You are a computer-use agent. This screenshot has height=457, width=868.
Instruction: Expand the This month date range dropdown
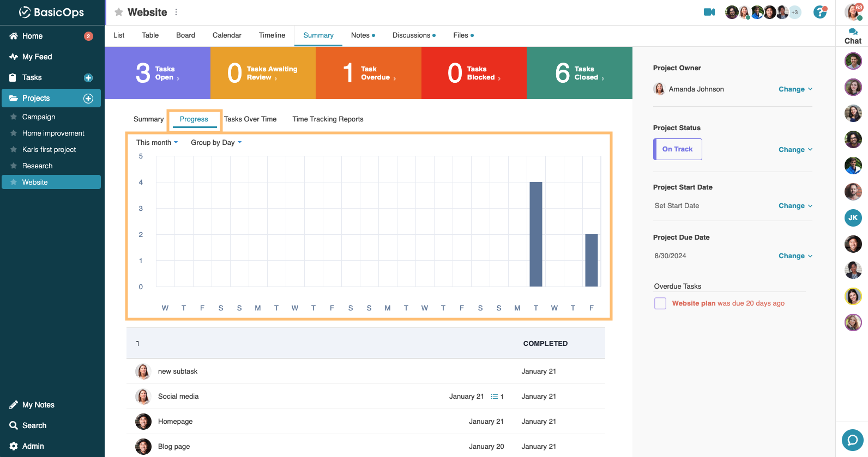tap(157, 143)
